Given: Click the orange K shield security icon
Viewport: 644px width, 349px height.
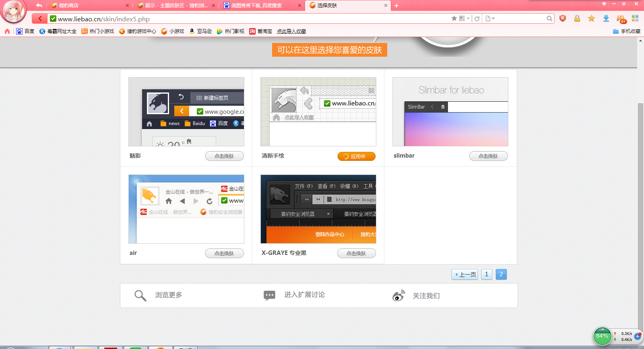Looking at the screenshot, I should click(x=563, y=18).
